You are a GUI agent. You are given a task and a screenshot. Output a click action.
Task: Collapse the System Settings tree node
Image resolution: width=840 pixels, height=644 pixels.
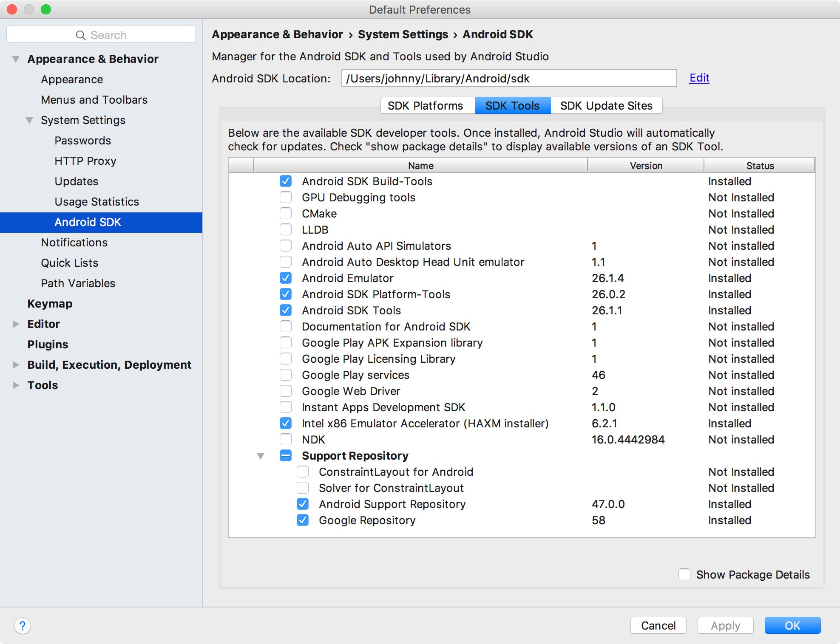(29, 120)
